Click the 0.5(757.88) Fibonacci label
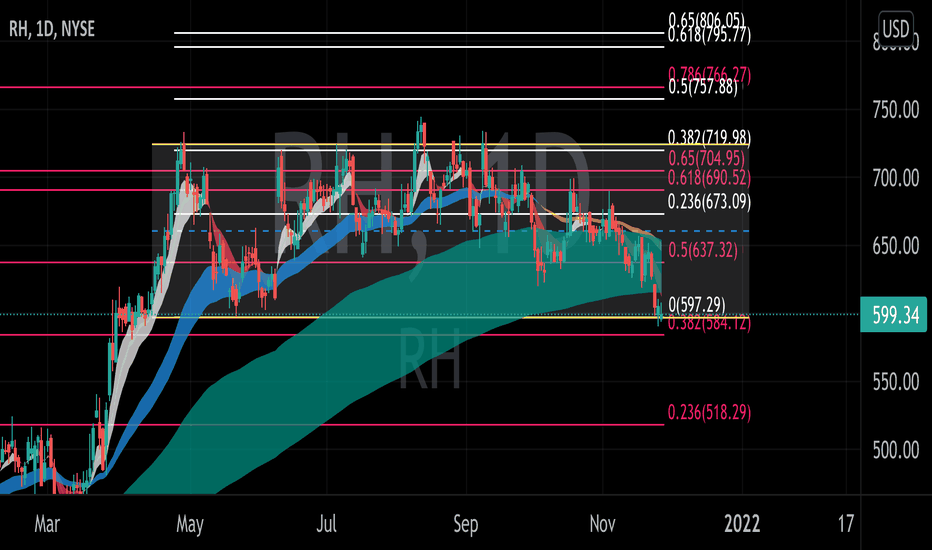This screenshot has width=932, height=550. coord(703,87)
